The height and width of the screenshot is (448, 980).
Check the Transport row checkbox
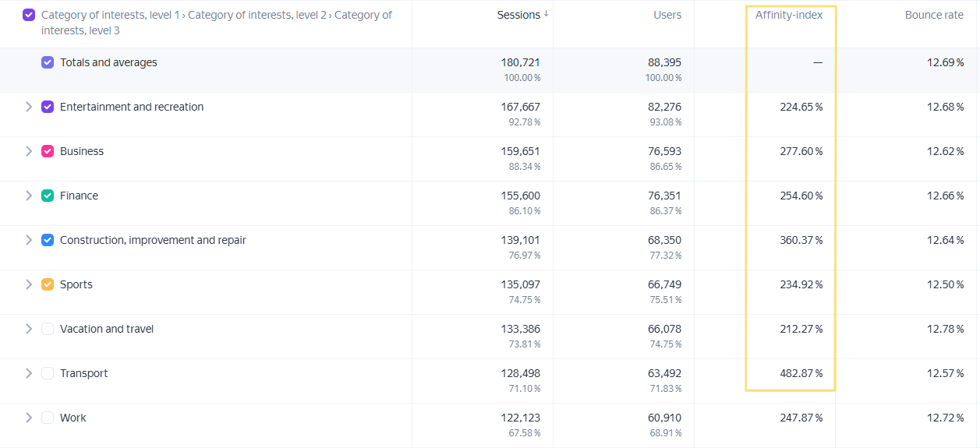pos(48,373)
